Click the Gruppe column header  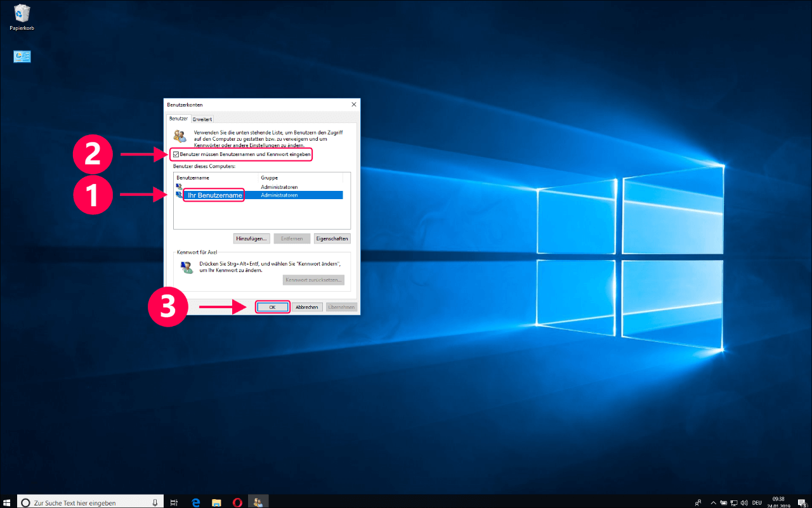[301, 178]
